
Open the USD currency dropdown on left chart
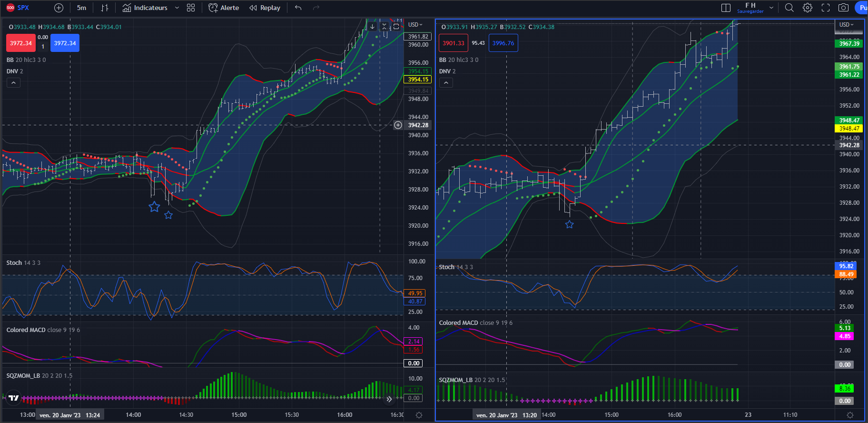(415, 25)
